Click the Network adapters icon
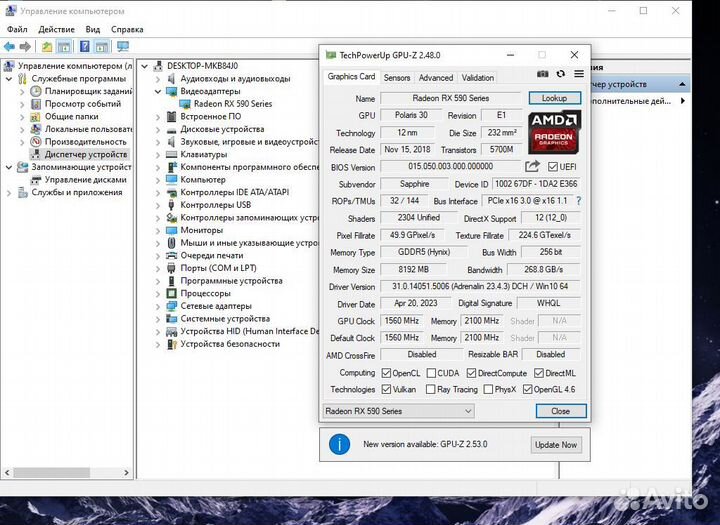The height and width of the screenshot is (525, 720). [x=171, y=306]
